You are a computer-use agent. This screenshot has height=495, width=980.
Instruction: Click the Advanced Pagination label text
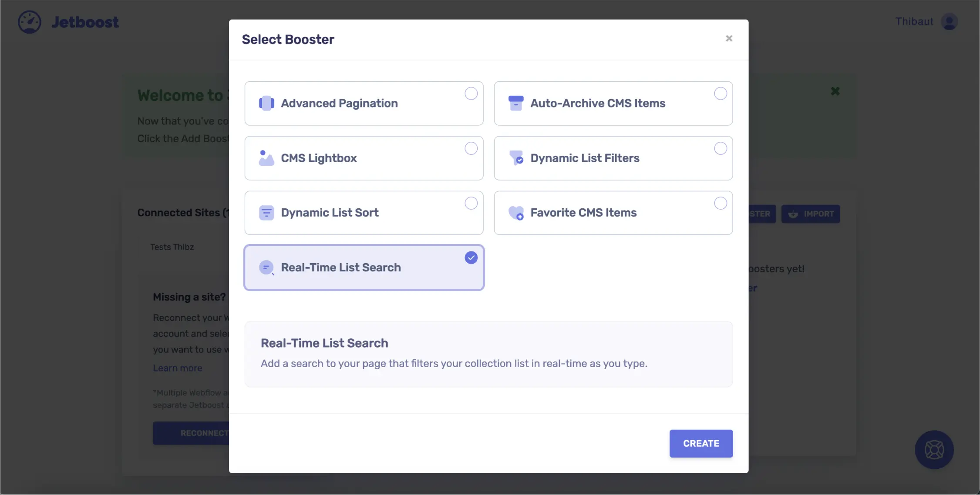tap(339, 103)
